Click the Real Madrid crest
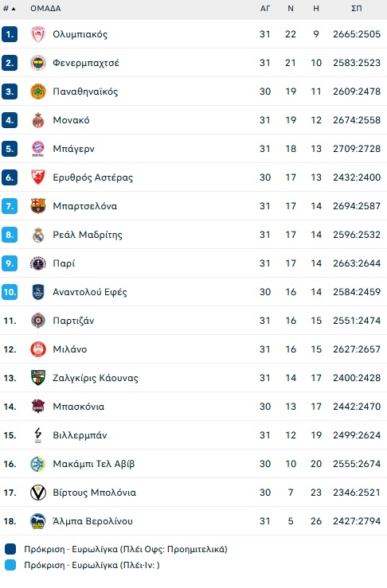Viewport: 387px width, 588px height. pos(38,235)
